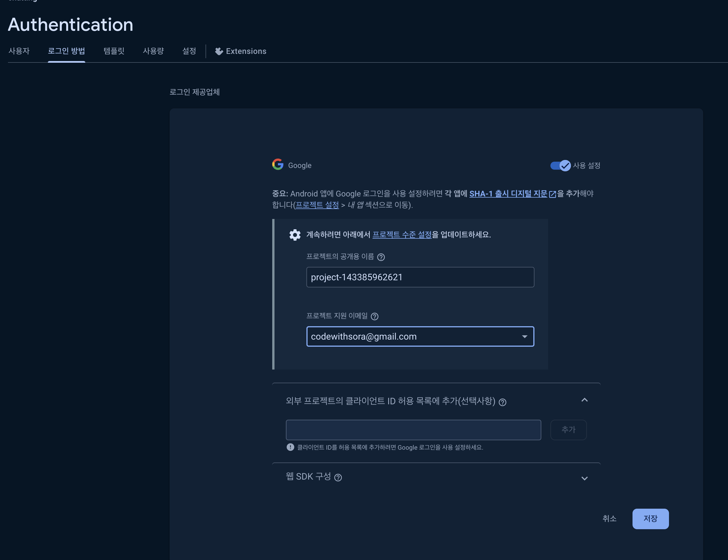The width and height of the screenshot is (728, 560).
Task: Click help icon next to 웹 SDK 구성
Action: [338, 478]
